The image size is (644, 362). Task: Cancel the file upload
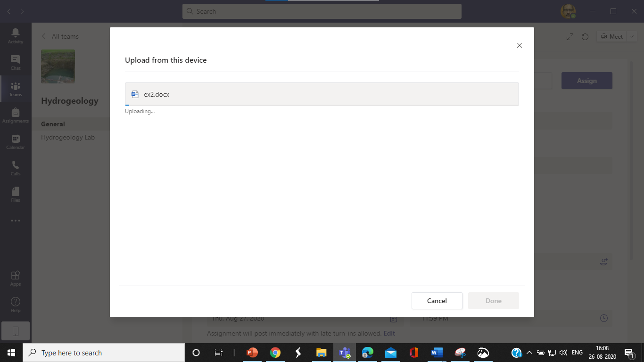click(x=437, y=301)
